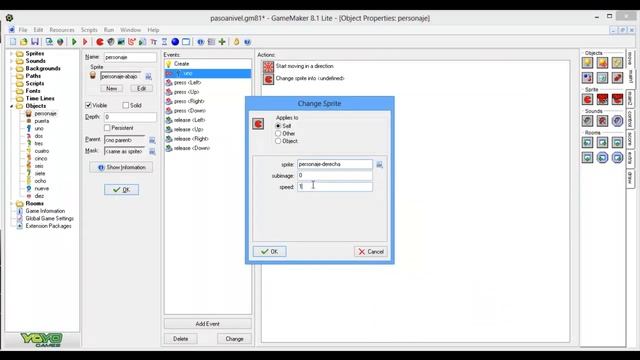The width and height of the screenshot is (640, 360).
Task: Switch to the main2 actions tab
Action: click(630, 98)
